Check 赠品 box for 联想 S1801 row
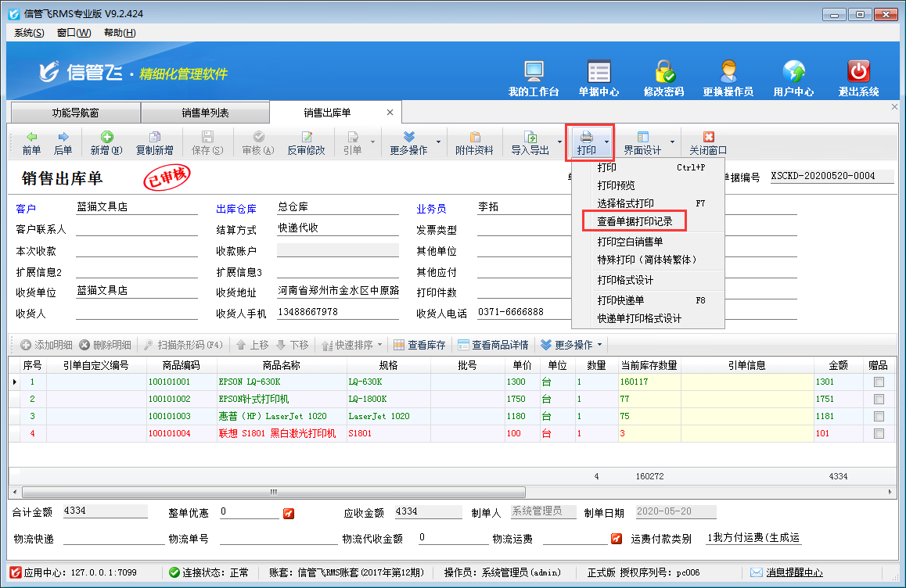The width and height of the screenshot is (906, 588). [879, 433]
